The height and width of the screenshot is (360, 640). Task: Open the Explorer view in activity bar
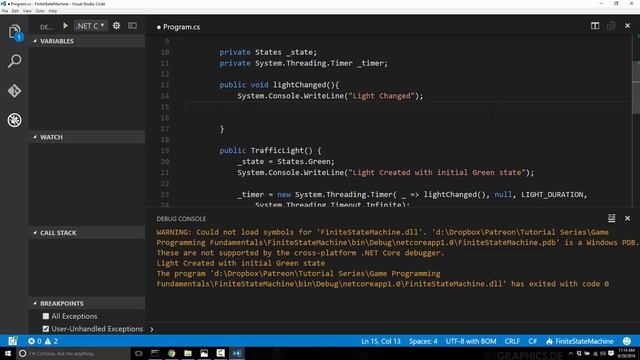[14, 32]
